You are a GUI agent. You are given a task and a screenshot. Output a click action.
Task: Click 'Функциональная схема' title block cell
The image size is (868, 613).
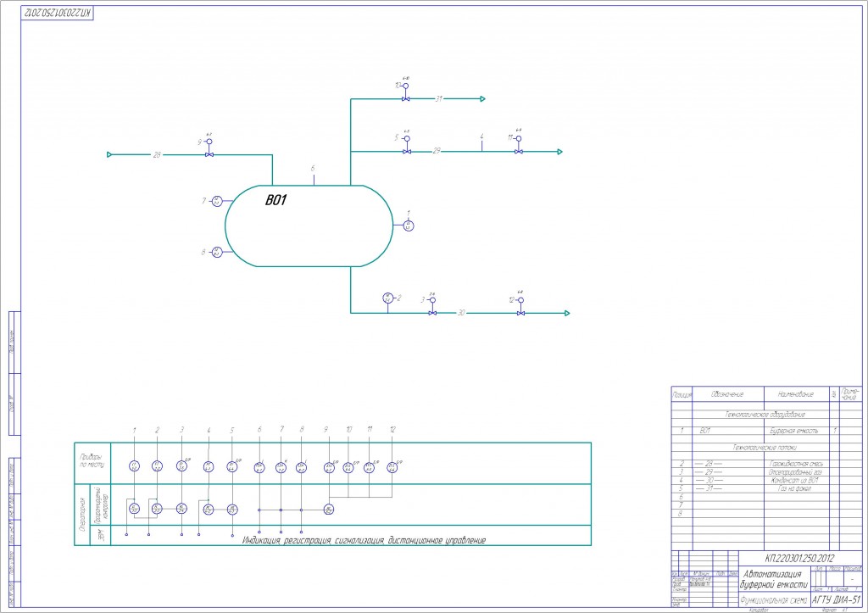click(x=774, y=600)
